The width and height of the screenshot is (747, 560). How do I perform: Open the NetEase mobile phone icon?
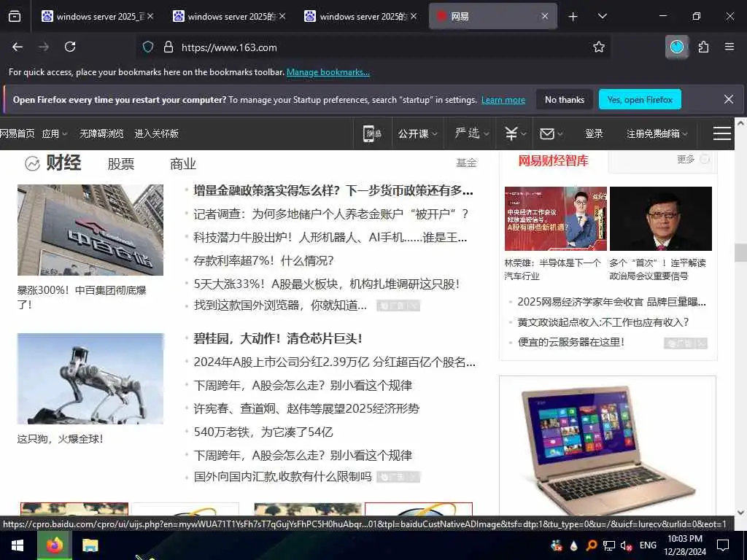372,134
